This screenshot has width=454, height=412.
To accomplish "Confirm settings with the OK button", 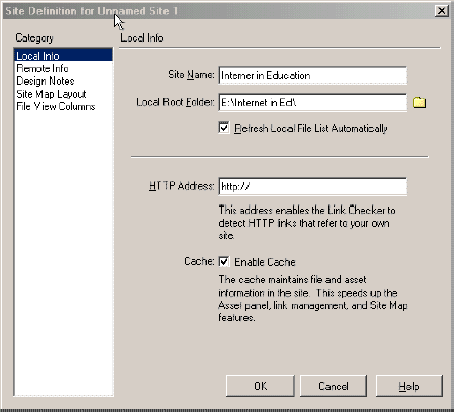I will click(x=260, y=386).
